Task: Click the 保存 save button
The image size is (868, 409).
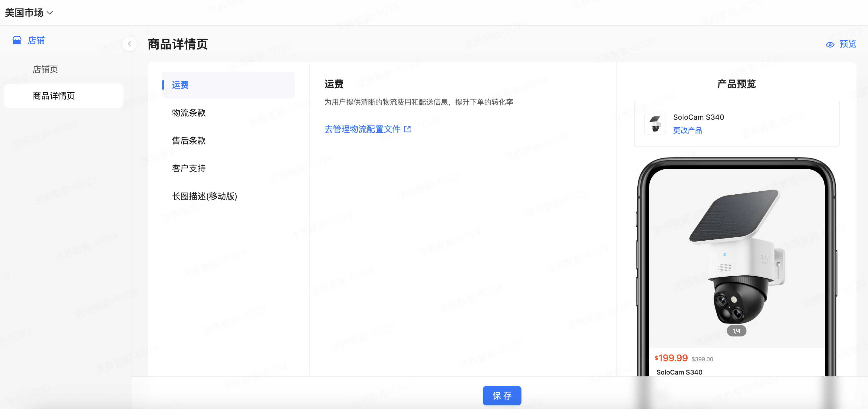Action: point(502,395)
